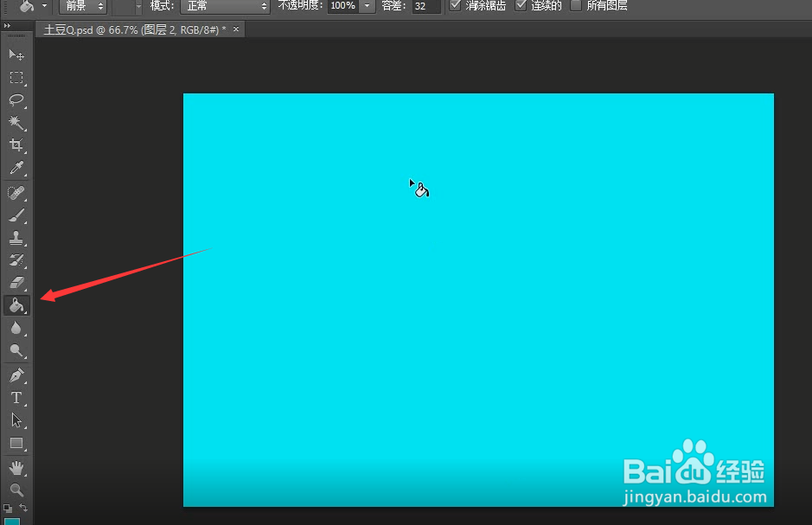Screen dimensions: 812x525
Task: Select the Eraser tool
Action: pos(16,283)
